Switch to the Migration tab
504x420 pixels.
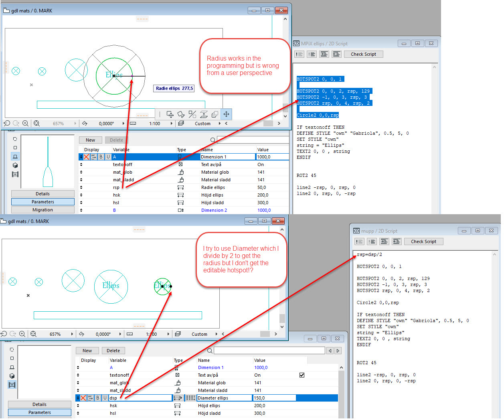43,210
